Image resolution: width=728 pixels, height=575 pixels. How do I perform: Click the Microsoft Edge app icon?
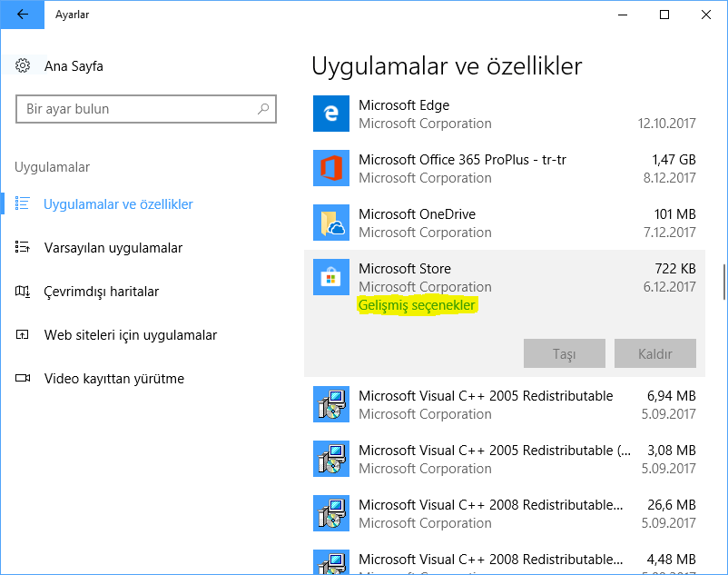point(331,114)
